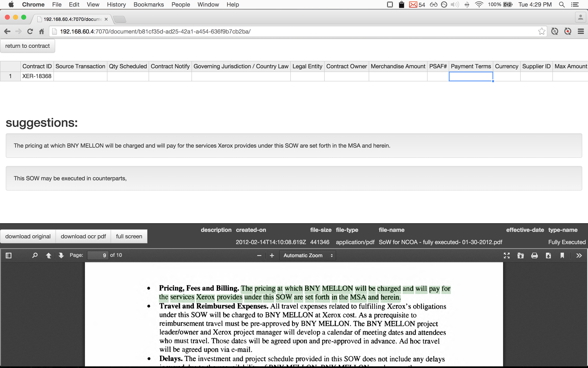Open the File menu

click(57, 5)
